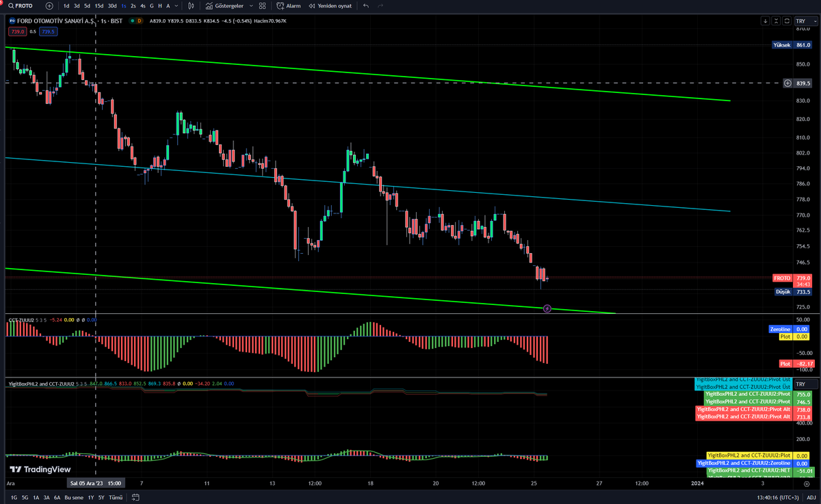Open the candlestick chart type selector
The width and height of the screenshot is (821, 504).
(190, 5)
